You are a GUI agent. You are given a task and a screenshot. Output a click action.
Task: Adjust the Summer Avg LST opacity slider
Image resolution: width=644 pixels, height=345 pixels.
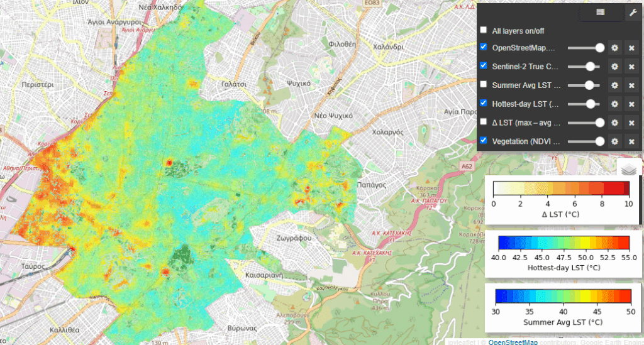[586, 85]
